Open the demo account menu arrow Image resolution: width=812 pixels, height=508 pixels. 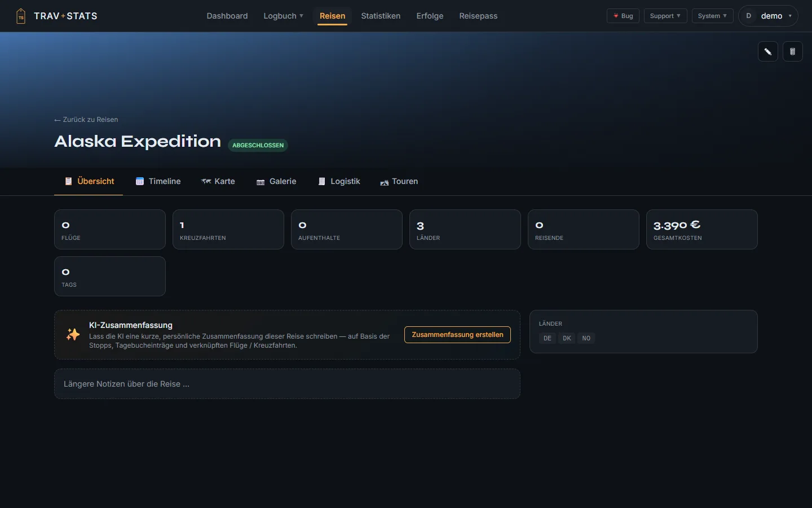coord(790,16)
